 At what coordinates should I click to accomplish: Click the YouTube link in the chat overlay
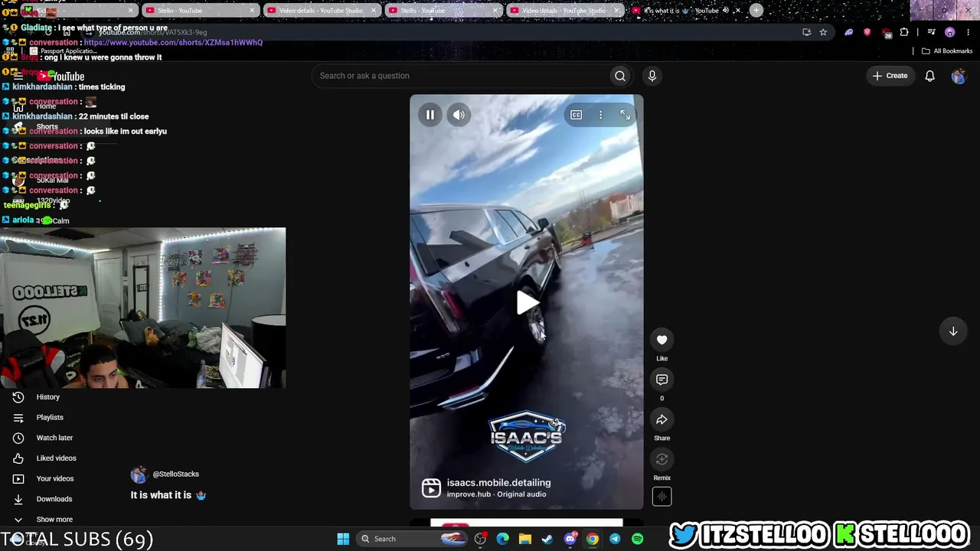tap(173, 43)
